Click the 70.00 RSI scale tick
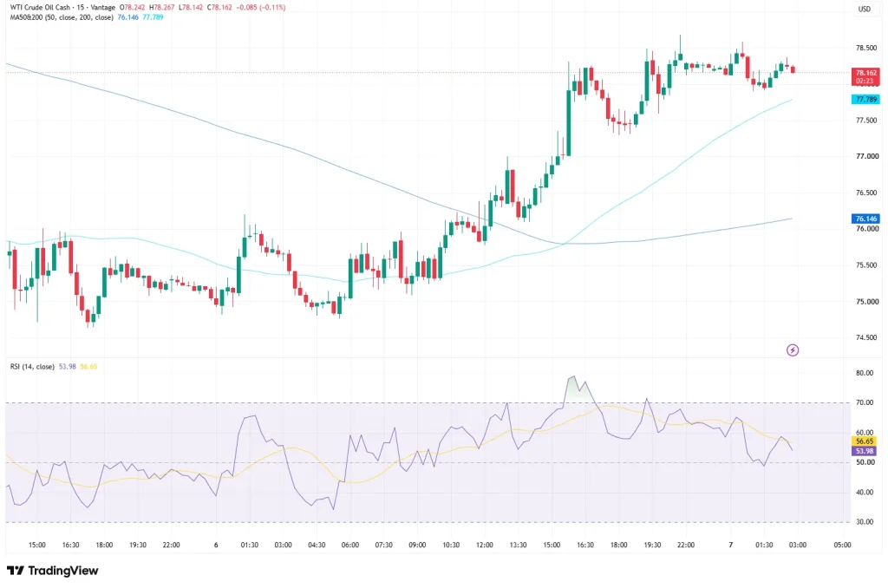The height and width of the screenshot is (588, 888). 865,402
